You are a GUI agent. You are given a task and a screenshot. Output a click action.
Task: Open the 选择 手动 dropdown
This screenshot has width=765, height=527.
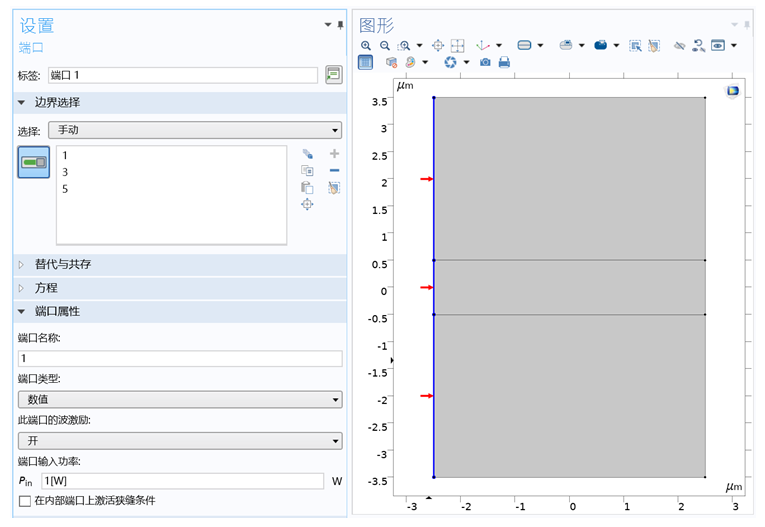(195, 130)
